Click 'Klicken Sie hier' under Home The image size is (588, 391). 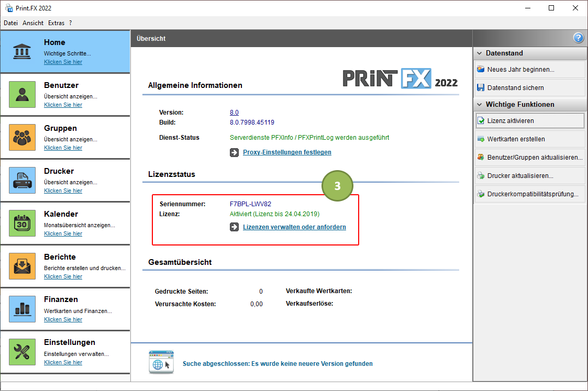coord(63,62)
